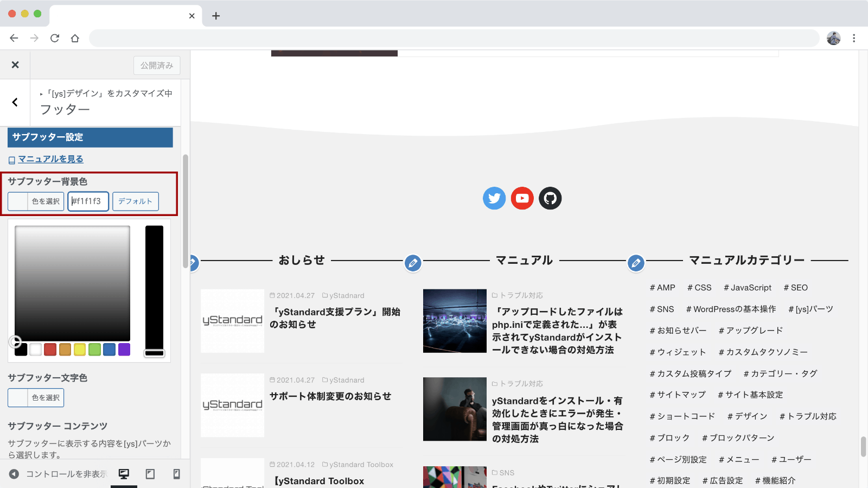Open the # サイトマップ category tag
Image resolution: width=868 pixels, height=488 pixels.
point(678,395)
